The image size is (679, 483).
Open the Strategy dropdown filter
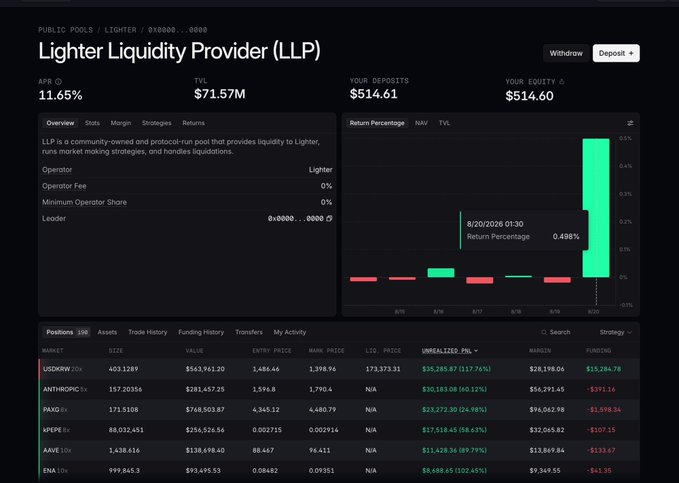(x=615, y=332)
